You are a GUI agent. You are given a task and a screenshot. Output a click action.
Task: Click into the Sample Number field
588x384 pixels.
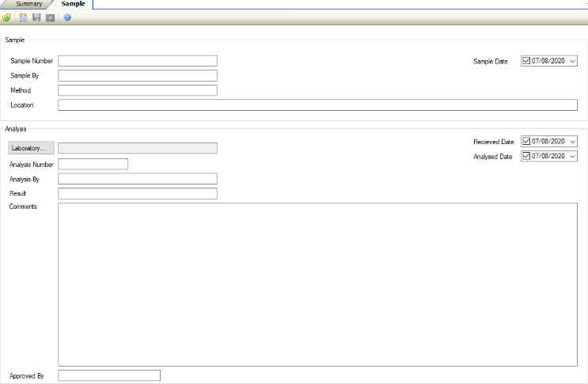pos(138,61)
